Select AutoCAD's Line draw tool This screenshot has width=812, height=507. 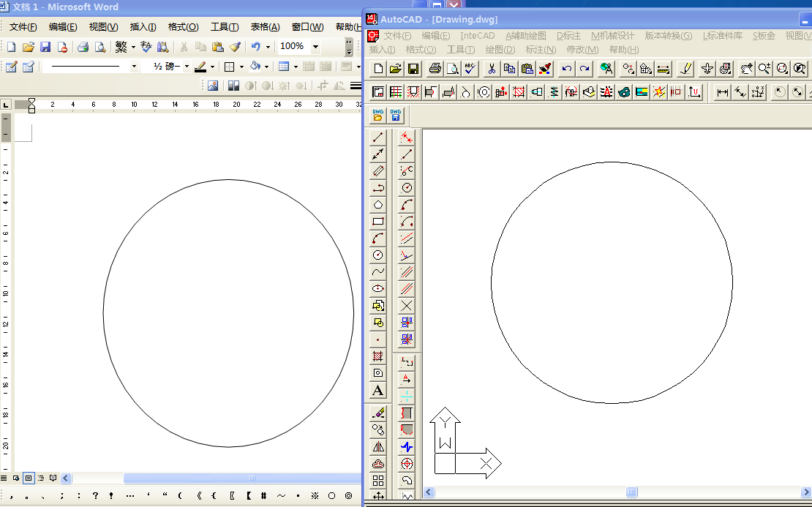click(378, 138)
